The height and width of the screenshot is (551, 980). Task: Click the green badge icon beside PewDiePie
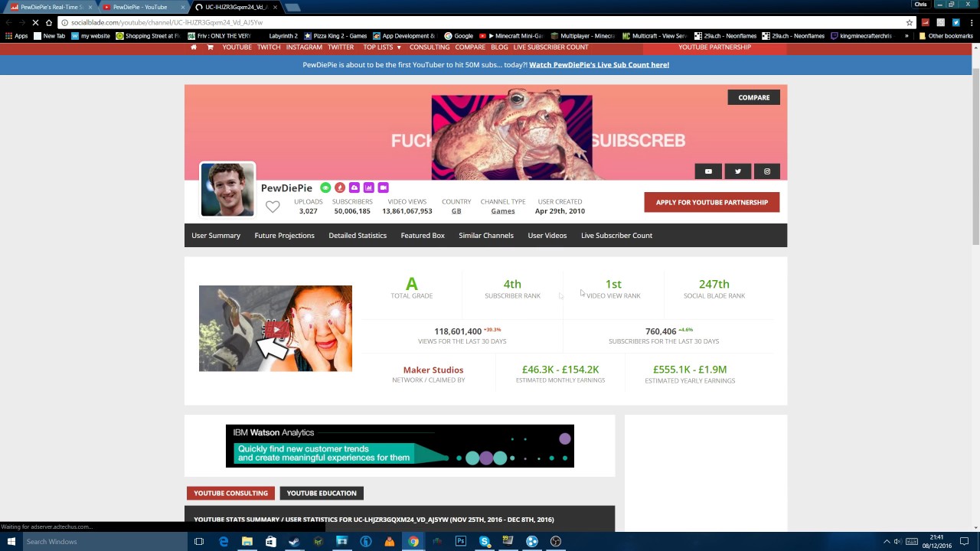click(325, 187)
